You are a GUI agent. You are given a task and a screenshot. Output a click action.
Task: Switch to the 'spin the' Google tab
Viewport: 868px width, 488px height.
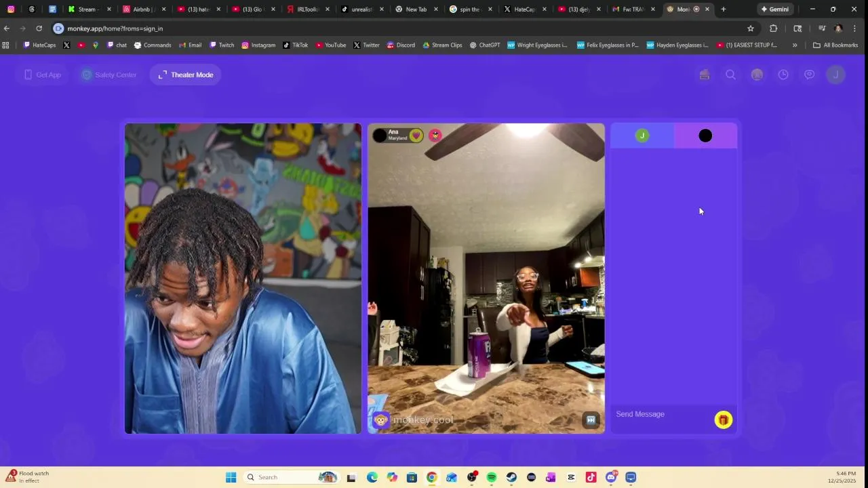471,9
